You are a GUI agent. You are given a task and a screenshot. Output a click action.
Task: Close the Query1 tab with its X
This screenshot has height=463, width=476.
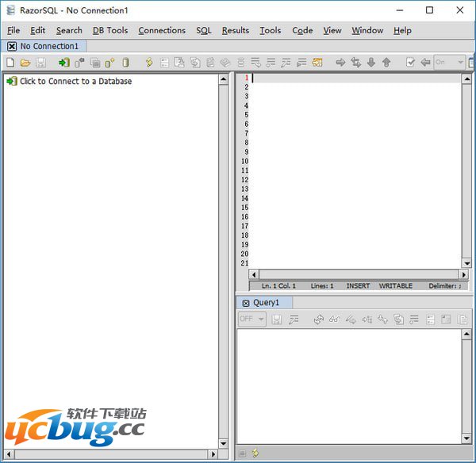point(246,303)
